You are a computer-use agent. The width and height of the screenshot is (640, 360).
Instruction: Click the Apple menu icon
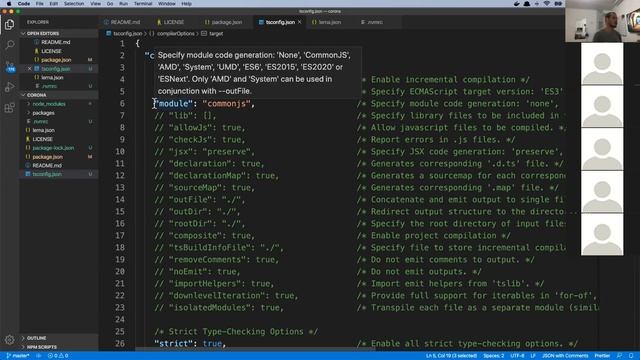click(x=9, y=4)
